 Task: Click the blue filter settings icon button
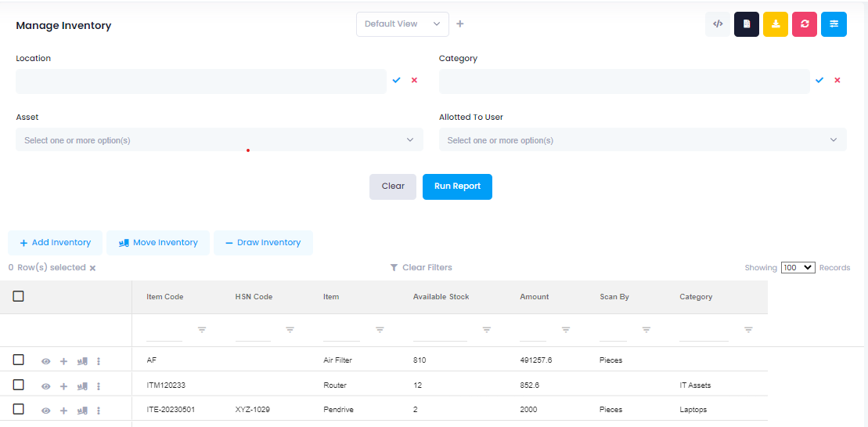pos(834,24)
